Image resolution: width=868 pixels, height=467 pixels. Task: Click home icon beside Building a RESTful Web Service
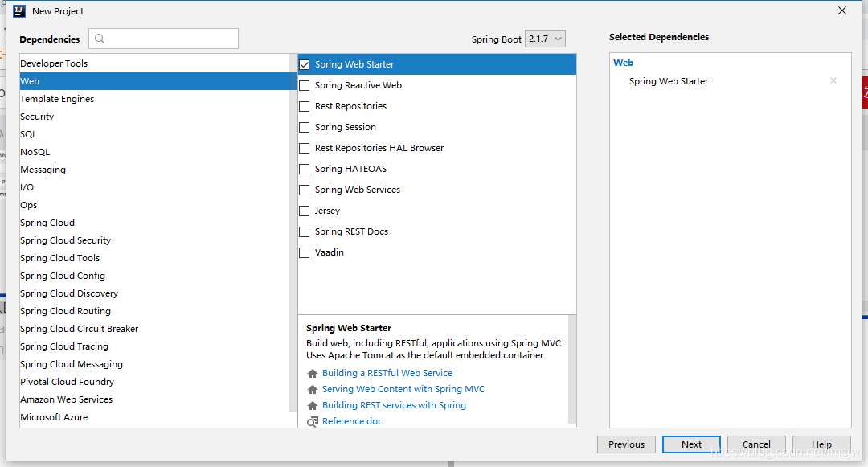point(313,374)
